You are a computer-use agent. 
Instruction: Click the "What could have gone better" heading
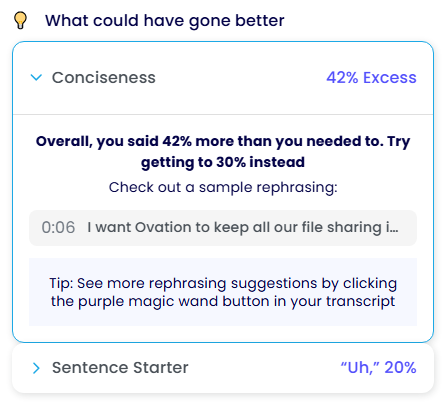click(165, 20)
